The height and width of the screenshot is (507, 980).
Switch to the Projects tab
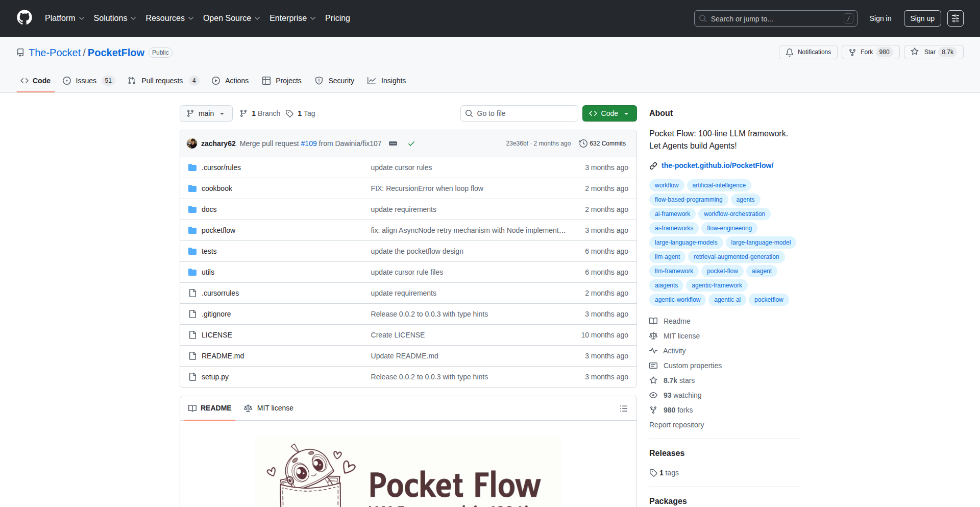point(282,81)
